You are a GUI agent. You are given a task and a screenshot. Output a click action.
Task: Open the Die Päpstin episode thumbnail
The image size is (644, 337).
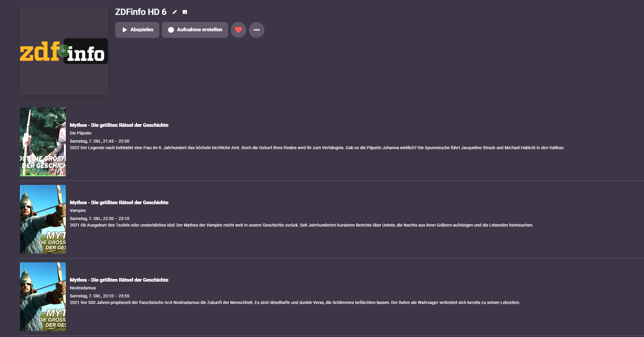coord(43,142)
